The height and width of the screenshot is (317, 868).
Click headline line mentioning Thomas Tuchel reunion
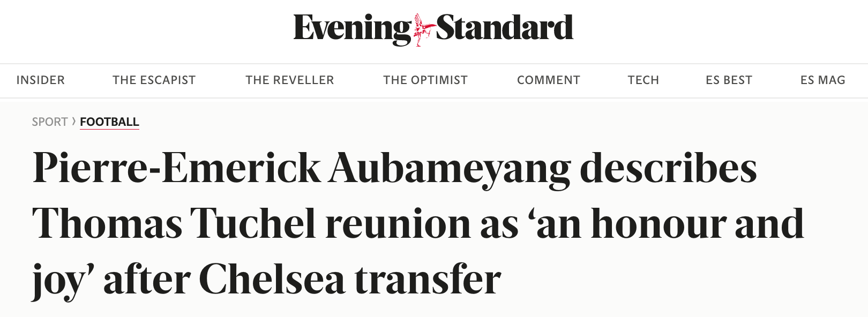(x=418, y=224)
